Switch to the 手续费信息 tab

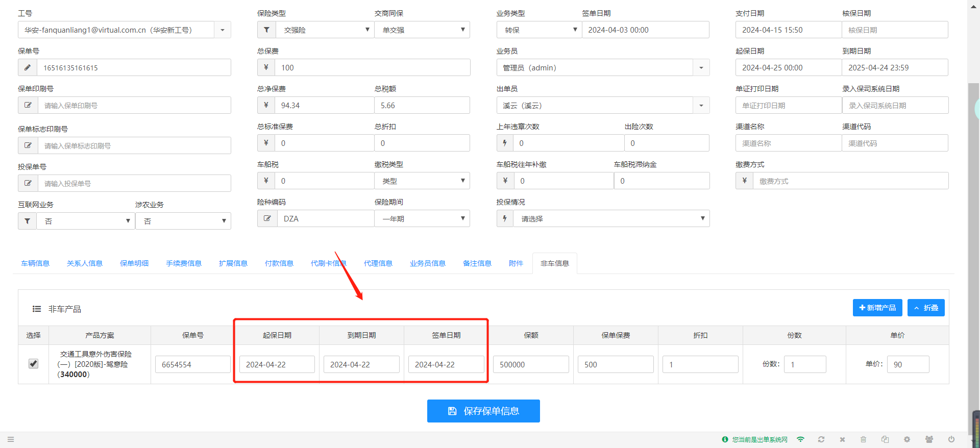(x=184, y=263)
